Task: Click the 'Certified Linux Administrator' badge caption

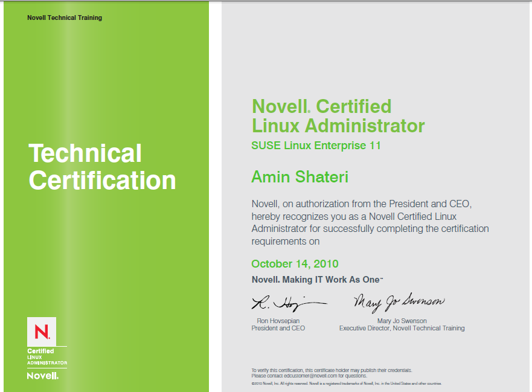Action: (47, 356)
